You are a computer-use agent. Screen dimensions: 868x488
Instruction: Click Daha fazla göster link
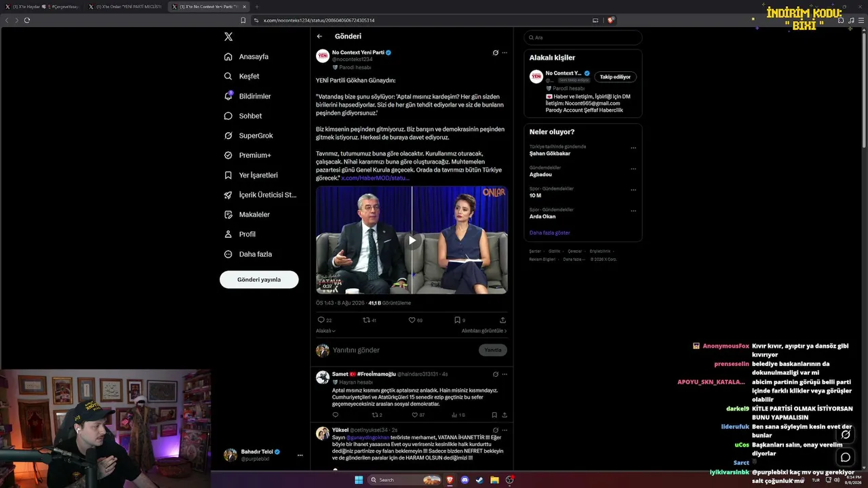click(550, 232)
